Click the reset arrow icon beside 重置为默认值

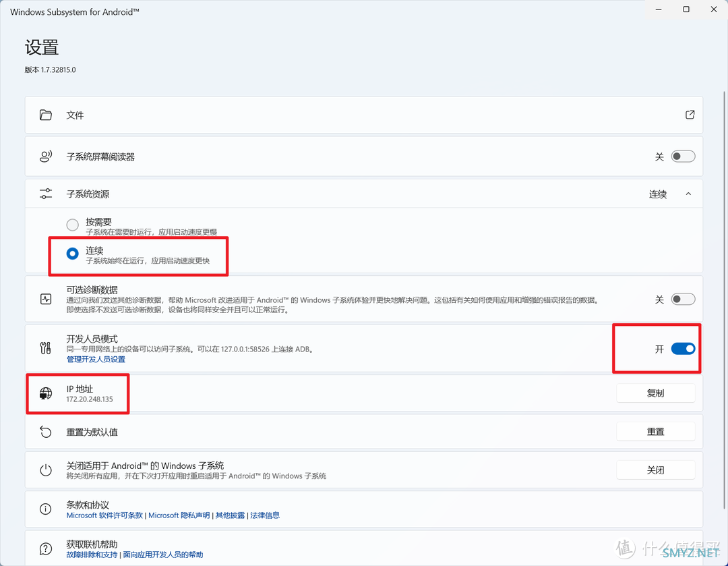[46, 432]
